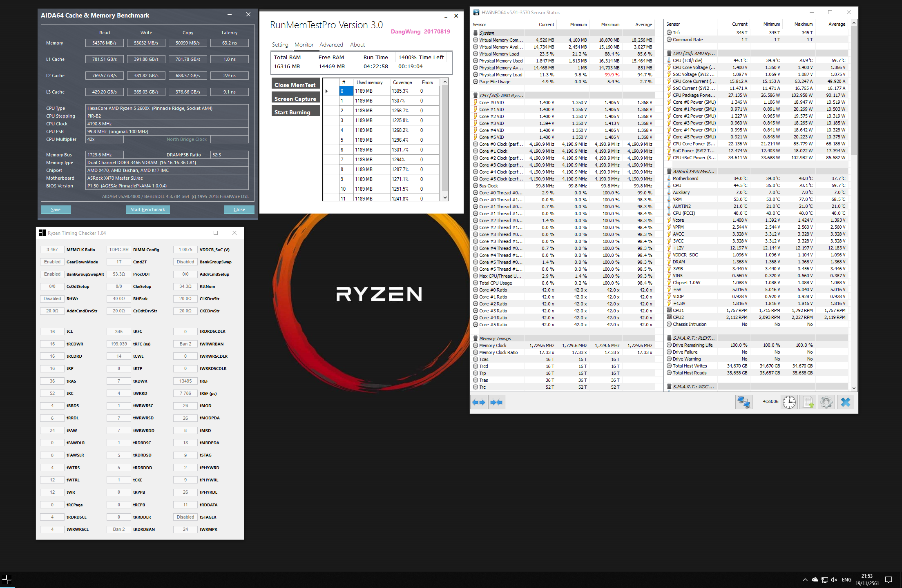This screenshot has height=588, width=902.
Task: Click MemTest list scrollbar down arrow
Action: point(445,198)
